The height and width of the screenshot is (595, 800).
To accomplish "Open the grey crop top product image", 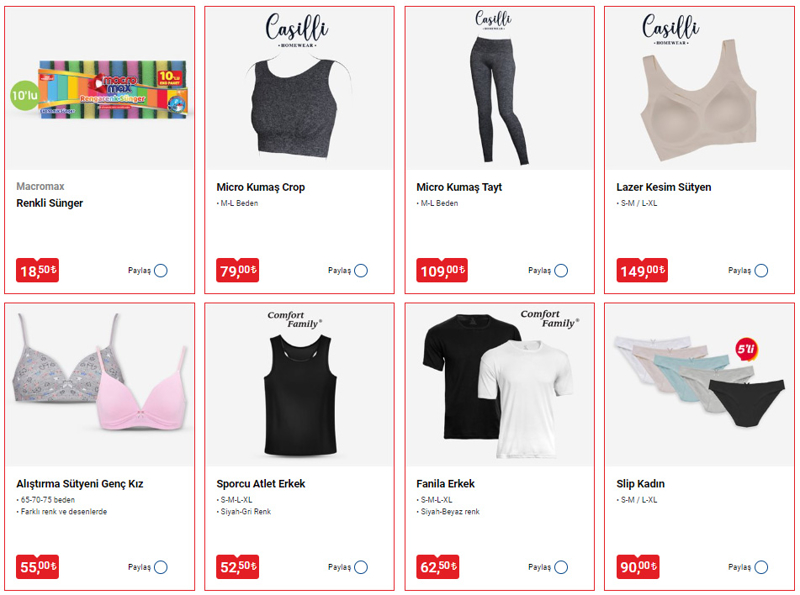I will pyautogui.click(x=299, y=89).
